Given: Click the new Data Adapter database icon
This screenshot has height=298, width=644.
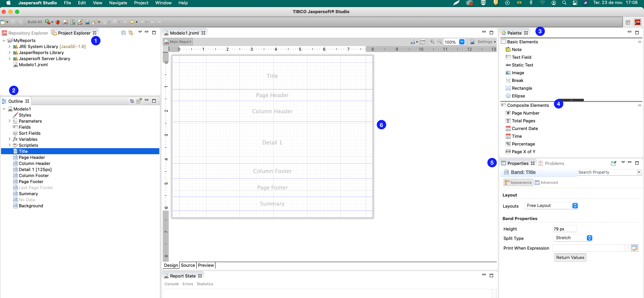Looking at the screenshot, I should pos(73,22).
